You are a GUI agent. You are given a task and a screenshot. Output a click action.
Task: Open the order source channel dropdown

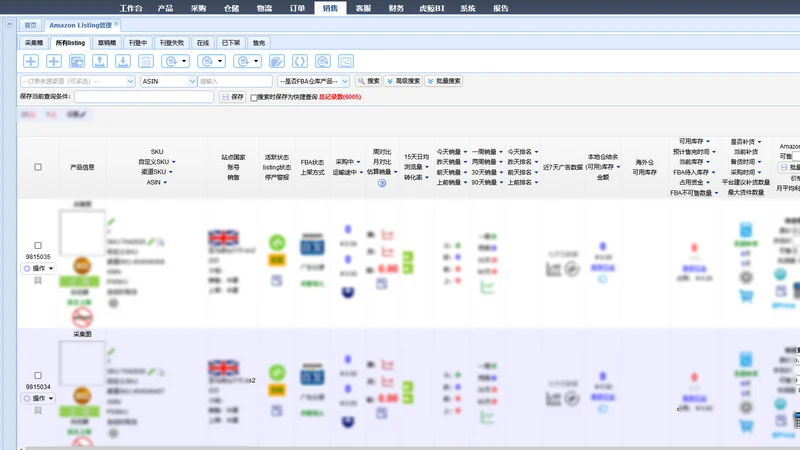click(x=78, y=81)
